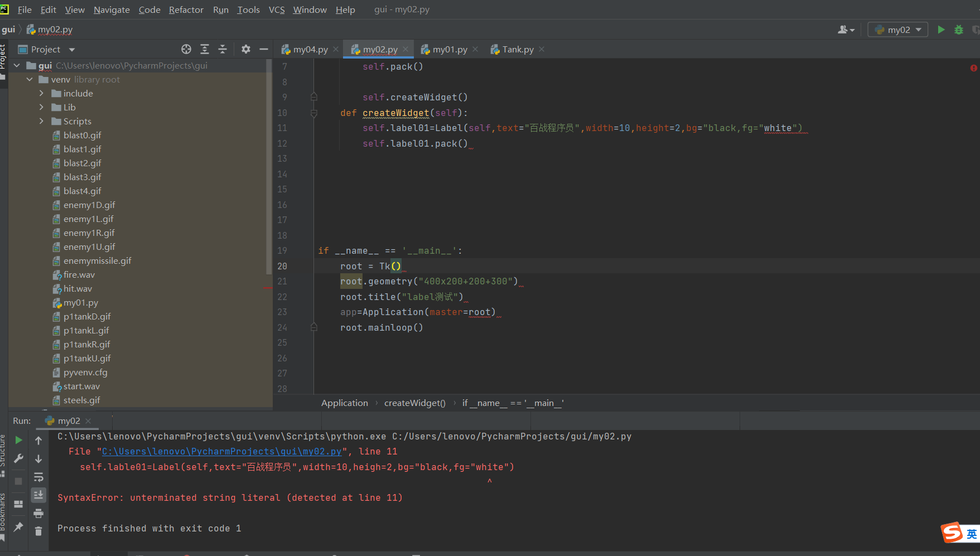Viewport: 980px width, 556px height.
Task: Expand the include folder
Action: pos(41,93)
